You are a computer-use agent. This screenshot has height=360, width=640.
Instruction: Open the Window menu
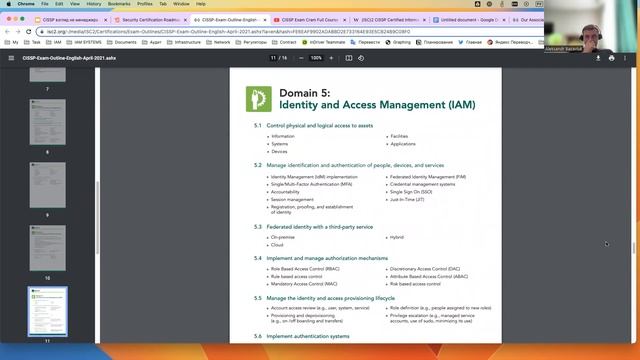point(181,4)
